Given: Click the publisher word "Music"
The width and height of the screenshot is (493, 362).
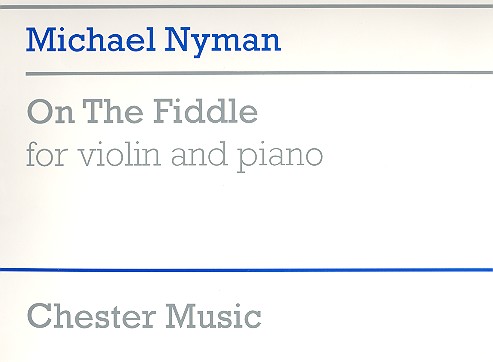Looking at the screenshot, I should click(213, 316).
